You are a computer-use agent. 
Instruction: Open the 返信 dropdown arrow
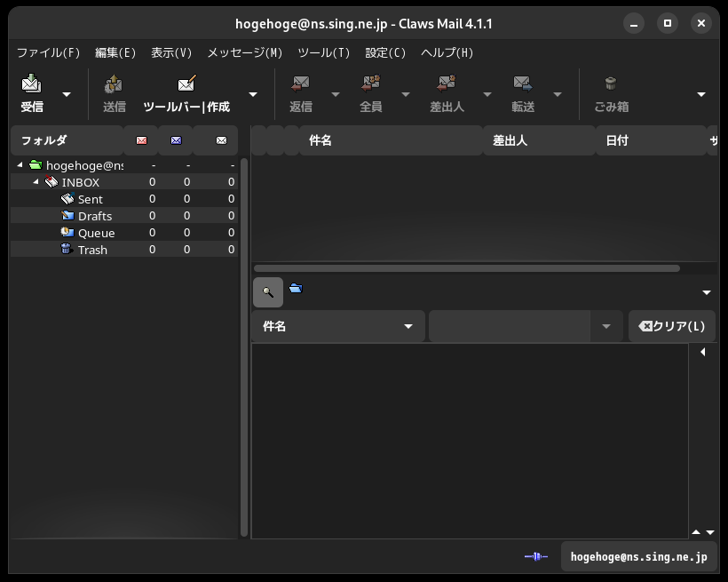point(336,94)
